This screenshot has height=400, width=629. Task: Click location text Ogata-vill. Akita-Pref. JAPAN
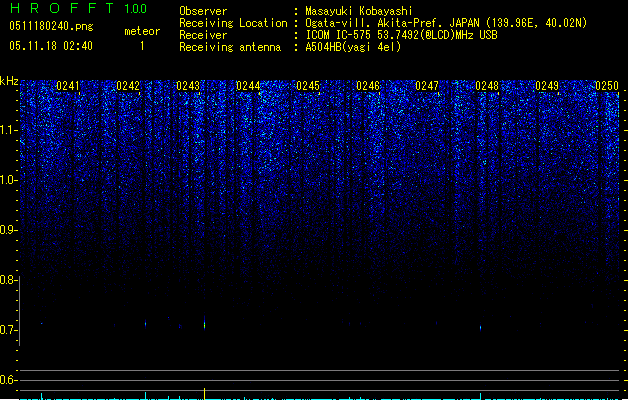tap(392, 23)
